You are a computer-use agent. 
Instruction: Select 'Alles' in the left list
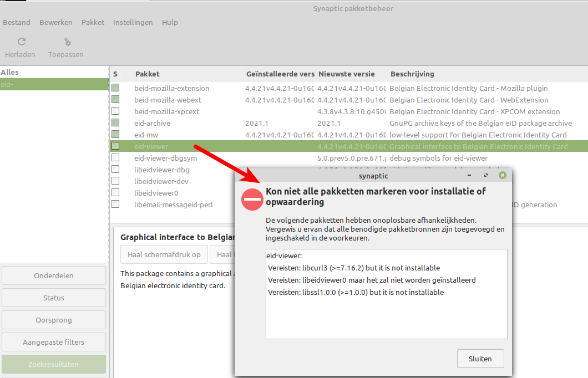click(x=54, y=72)
